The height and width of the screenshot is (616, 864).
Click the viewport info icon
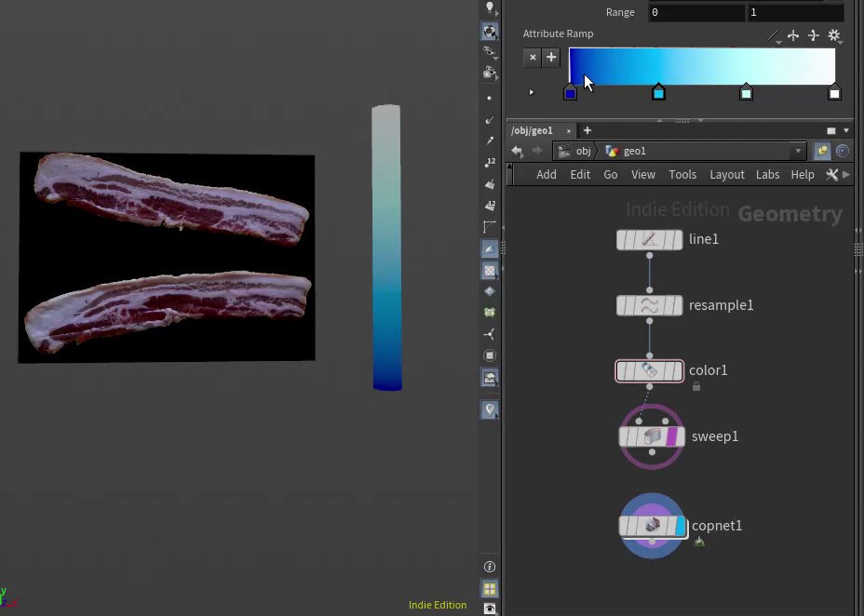(490, 567)
